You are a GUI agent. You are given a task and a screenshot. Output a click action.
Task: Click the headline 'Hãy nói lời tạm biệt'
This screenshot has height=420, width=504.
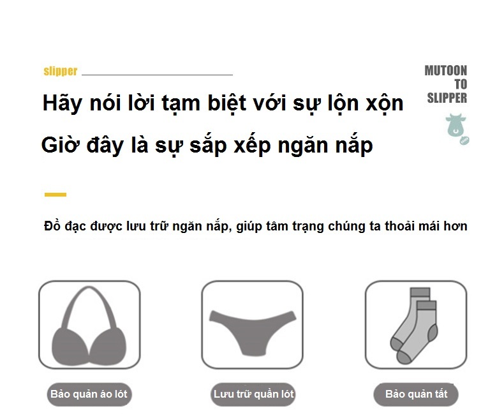144,103
